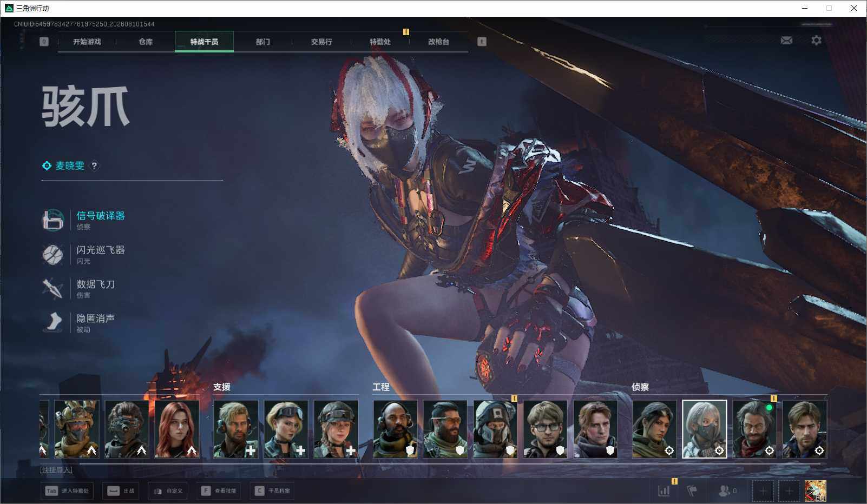Select the brown-haired engineer operator in grey jacket
867x504 pixels.
pyautogui.click(x=595, y=429)
